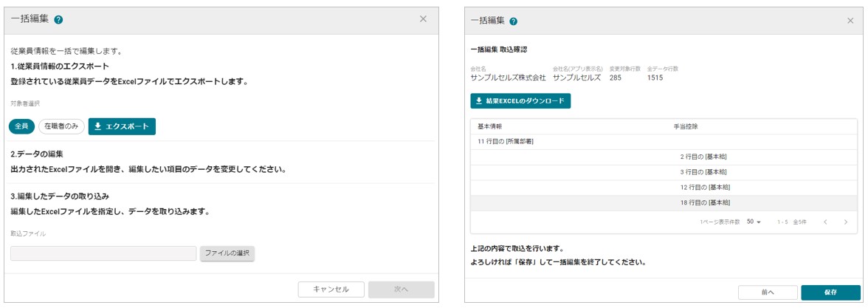Select the 基本情報 column header
The image size is (868, 308).
[x=490, y=126]
